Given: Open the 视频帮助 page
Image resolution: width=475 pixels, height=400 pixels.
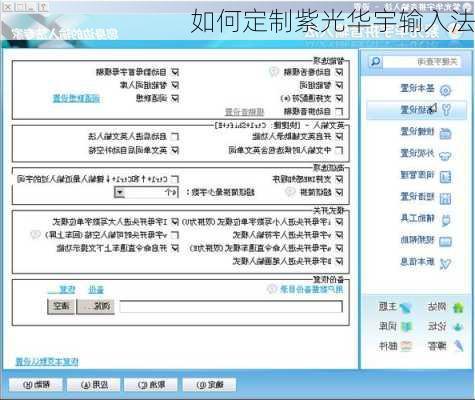Looking at the screenshot, I should [417, 240].
